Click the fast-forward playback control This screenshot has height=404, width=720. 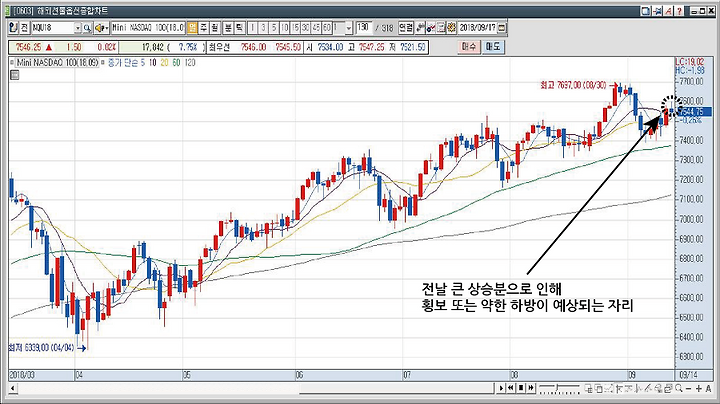pos(531,388)
